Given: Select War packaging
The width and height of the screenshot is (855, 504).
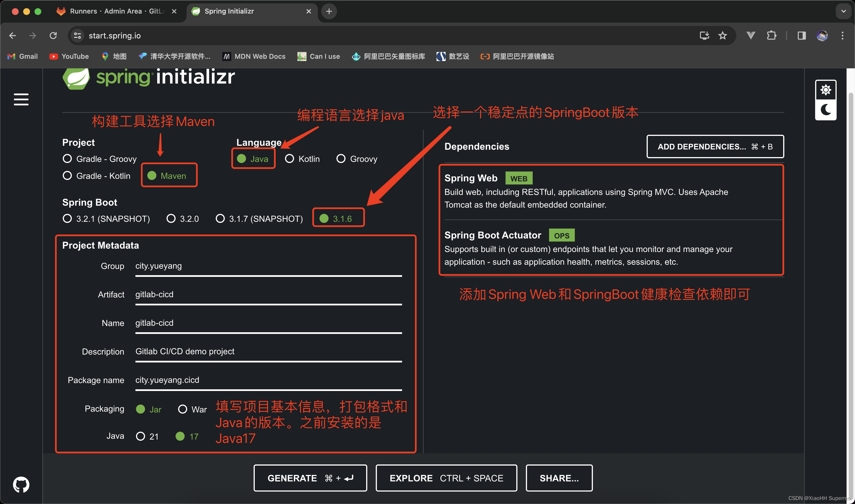Looking at the screenshot, I should pos(183,409).
